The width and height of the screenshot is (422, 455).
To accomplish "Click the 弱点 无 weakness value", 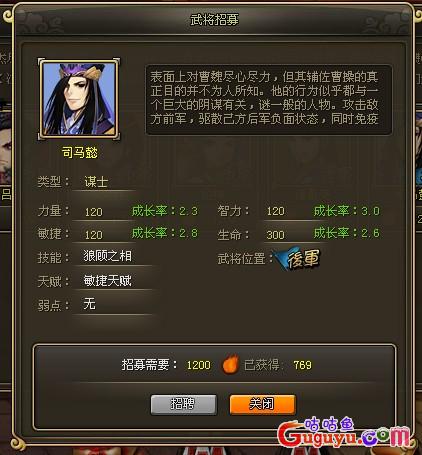I will coord(89,304).
